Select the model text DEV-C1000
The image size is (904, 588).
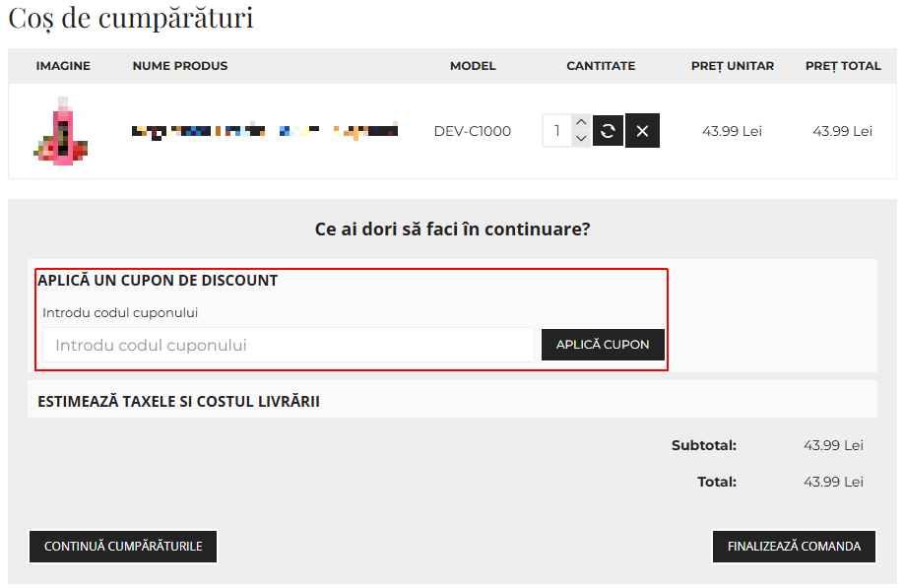coord(472,131)
